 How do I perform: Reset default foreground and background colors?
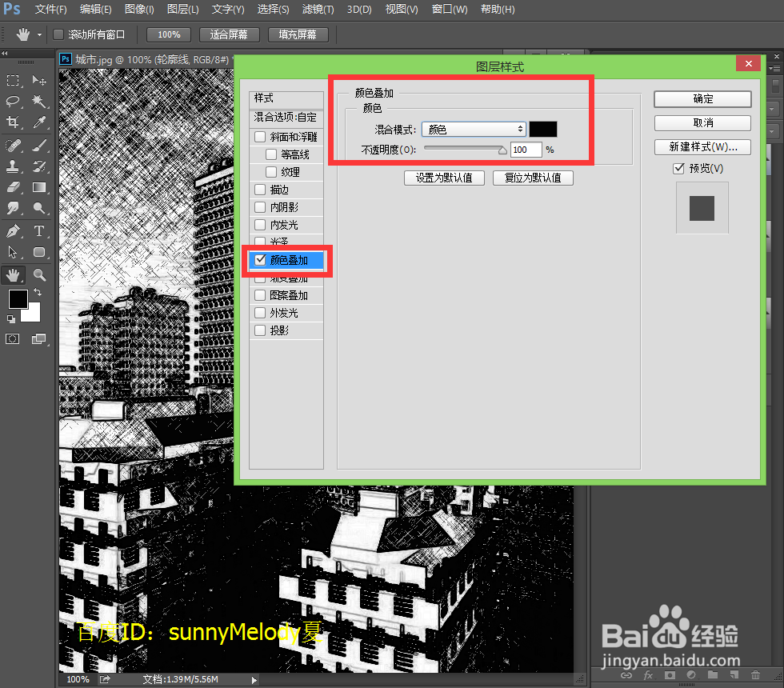(x=11, y=318)
